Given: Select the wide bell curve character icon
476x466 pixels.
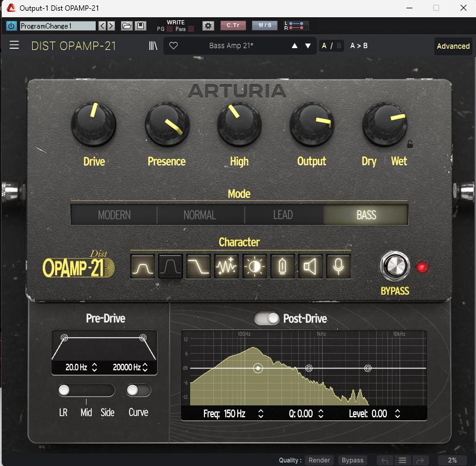Looking at the screenshot, I should click(x=143, y=266).
